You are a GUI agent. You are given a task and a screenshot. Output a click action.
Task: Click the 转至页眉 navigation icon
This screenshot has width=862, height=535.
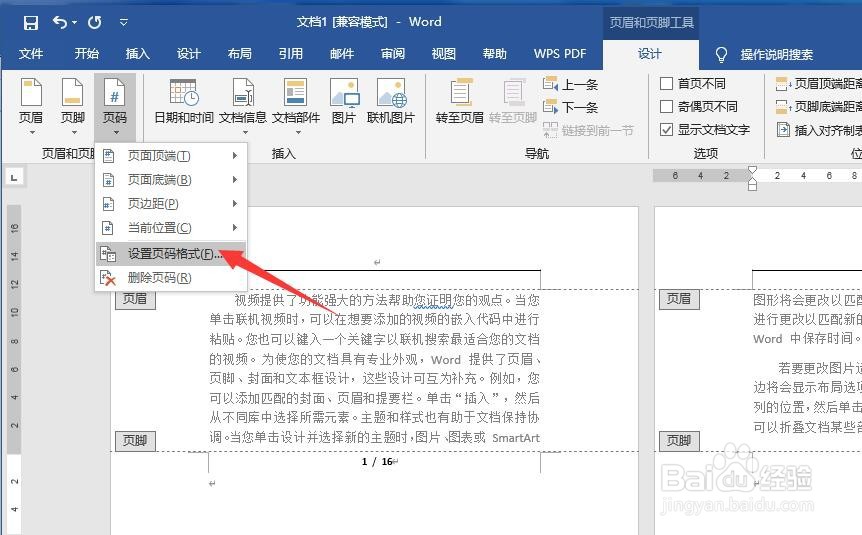point(461,92)
